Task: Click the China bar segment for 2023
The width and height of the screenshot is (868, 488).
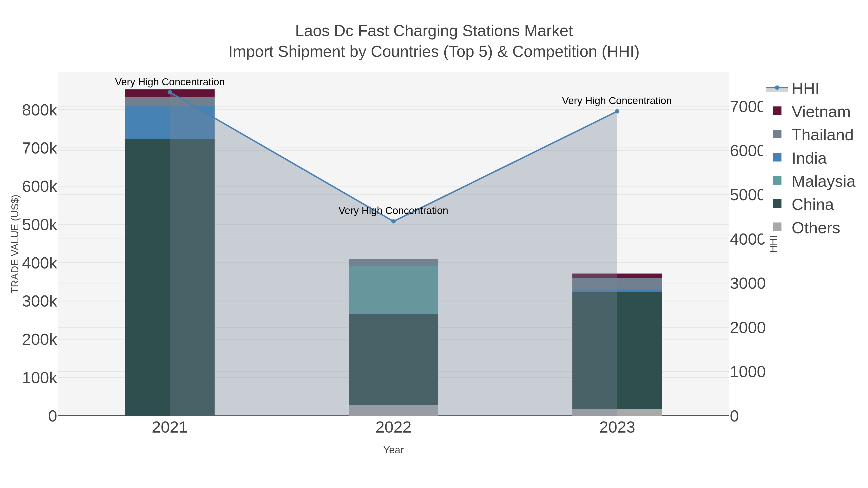Action: point(617,350)
